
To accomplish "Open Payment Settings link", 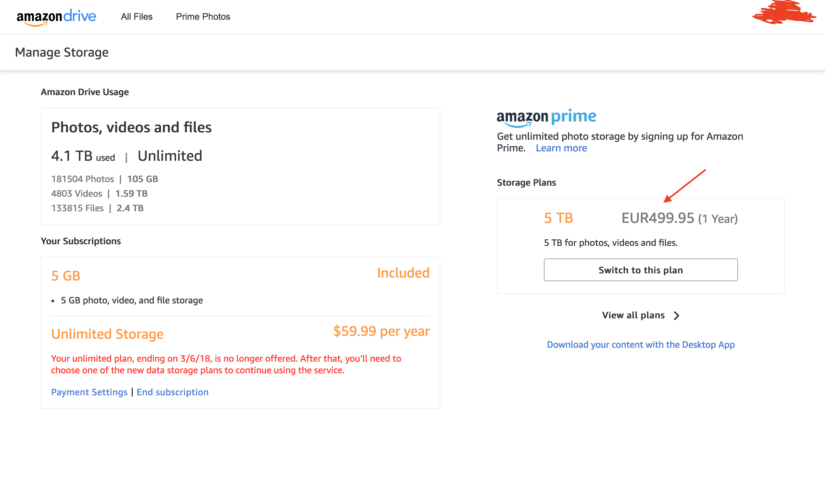I will (x=89, y=392).
